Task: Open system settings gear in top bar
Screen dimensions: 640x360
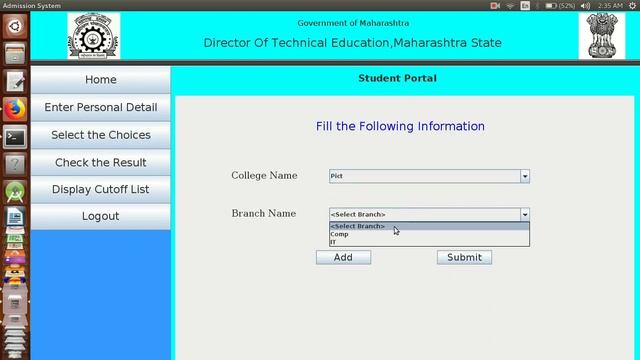Action: (632, 6)
